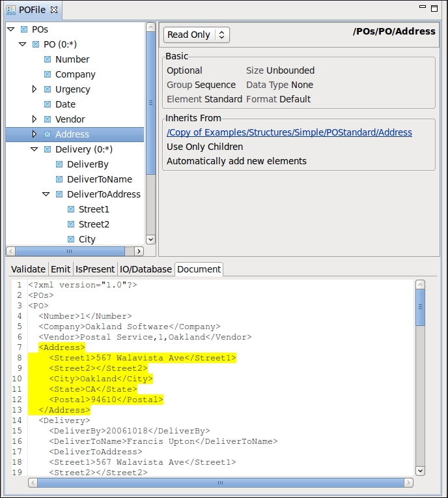The width and height of the screenshot is (448, 498).
Task: Minimize the editor view panel
Action: (423, 7)
